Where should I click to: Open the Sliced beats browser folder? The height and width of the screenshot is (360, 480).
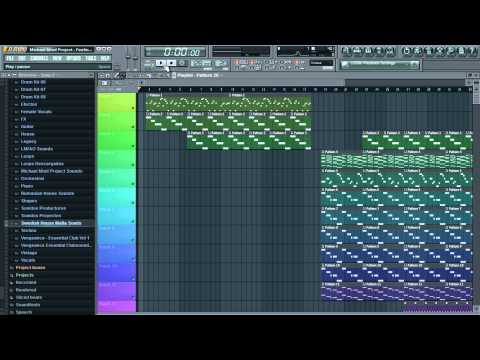point(29,297)
